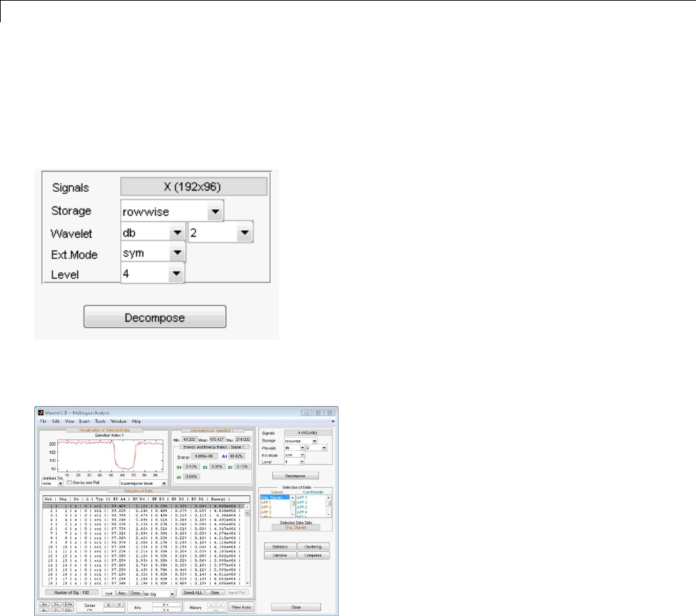
Task: Click the XY+ zoom button
Action: tap(68, 604)
